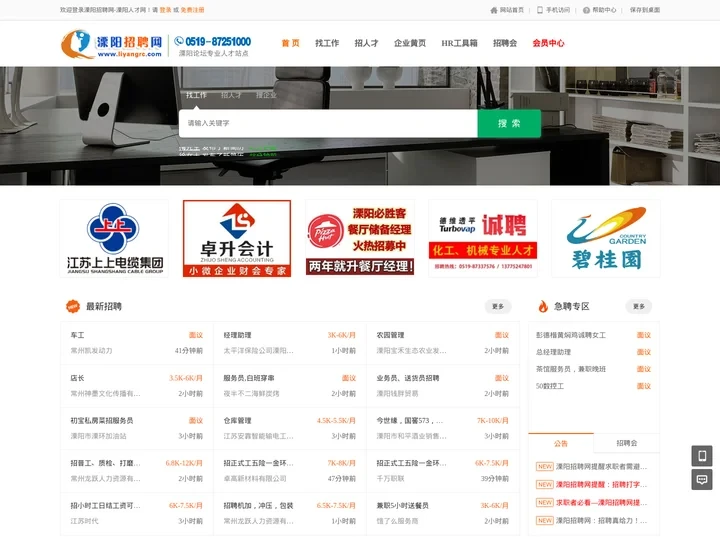Open urgent job 总经理助理
Screen dimensions: 720x540
[x=553, y=352]
